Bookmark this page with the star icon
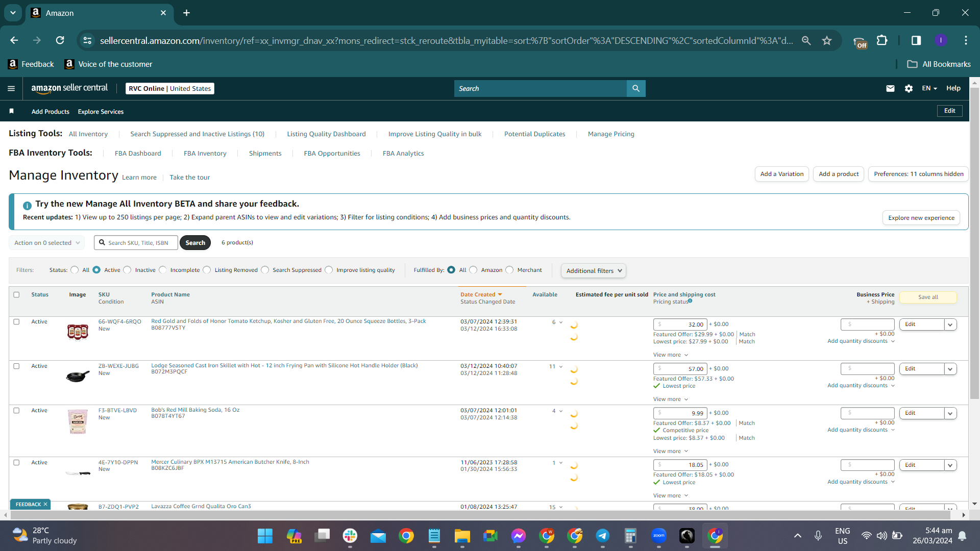 [x=827, y=40]
